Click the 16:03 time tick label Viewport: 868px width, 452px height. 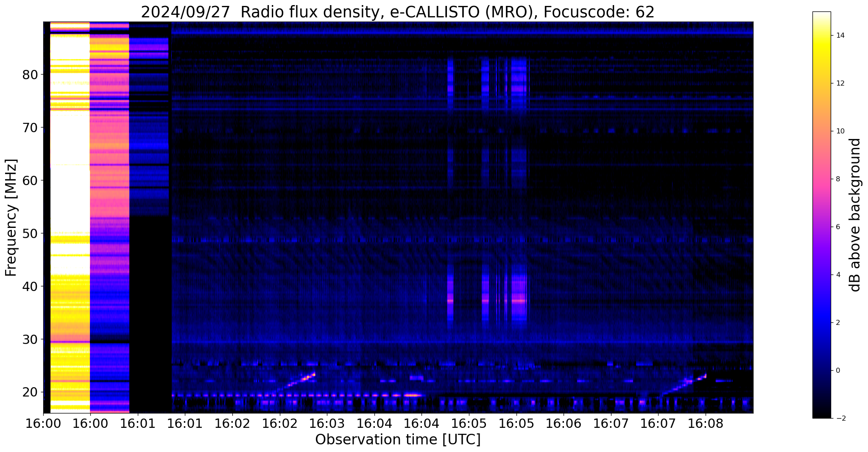point(327,423)
